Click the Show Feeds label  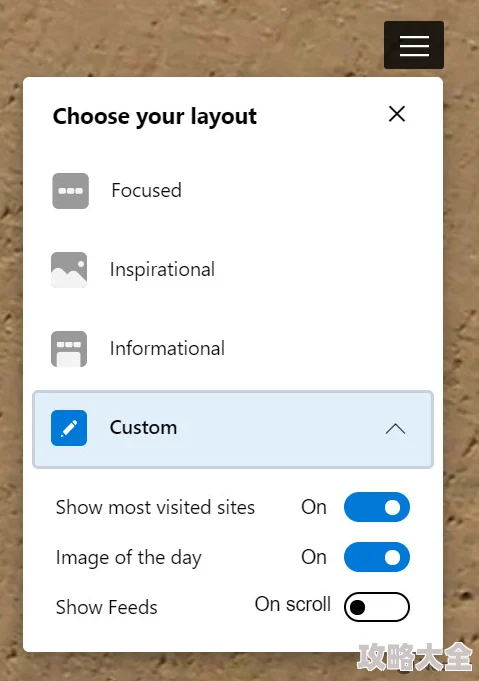point(106,607)
